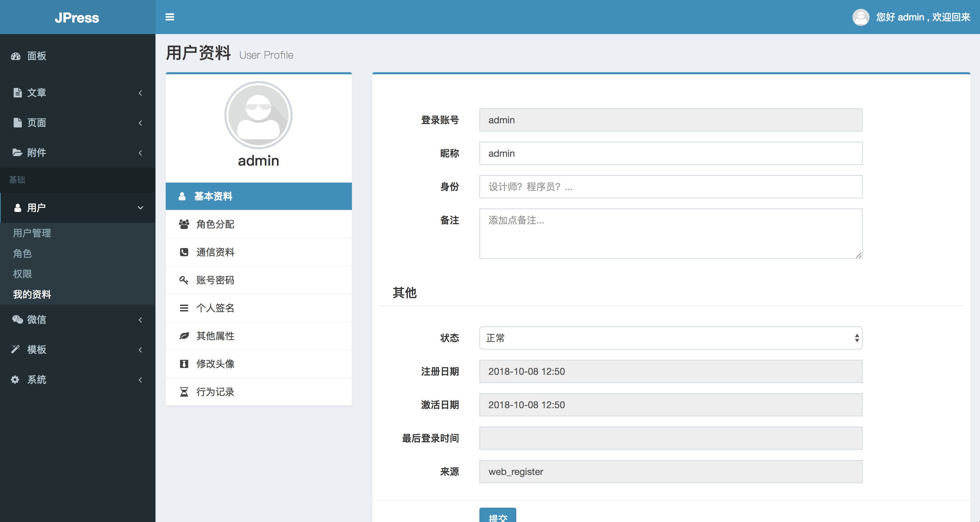The image size is (980, 522).
Task: Open the 角色分配 role assignment tab
Action: point(215,224)
